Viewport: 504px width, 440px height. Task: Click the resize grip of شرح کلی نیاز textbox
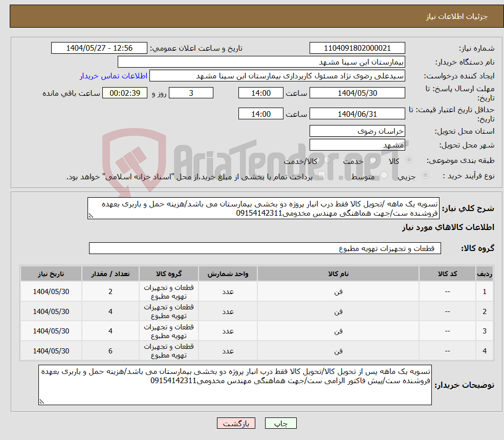pyautogui.click(x=91, y=216)
